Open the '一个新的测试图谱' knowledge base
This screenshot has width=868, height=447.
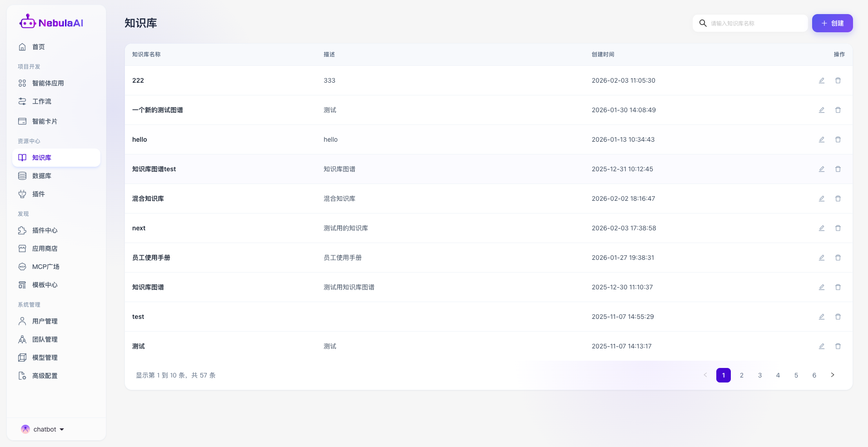(x=157, y=110)
